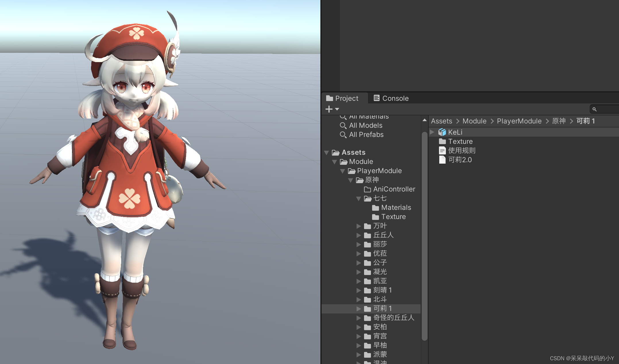Click the Module folder icon

(x=344, y=162)
